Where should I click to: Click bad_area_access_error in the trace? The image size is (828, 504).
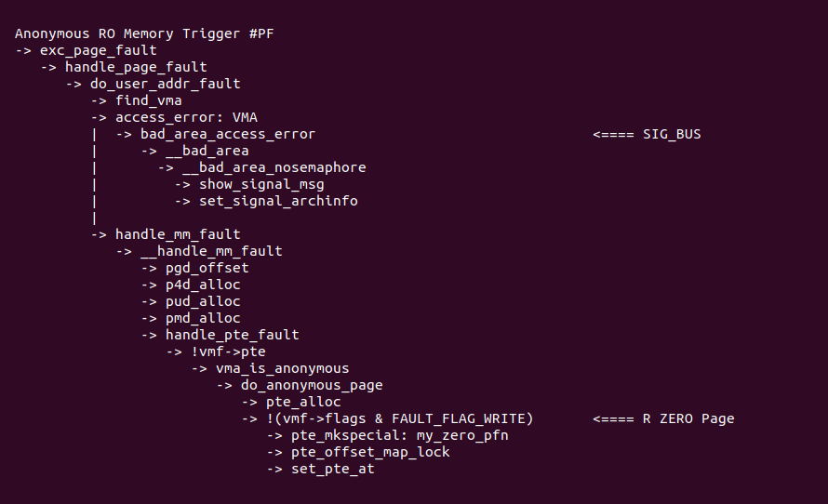pos(228,134)
